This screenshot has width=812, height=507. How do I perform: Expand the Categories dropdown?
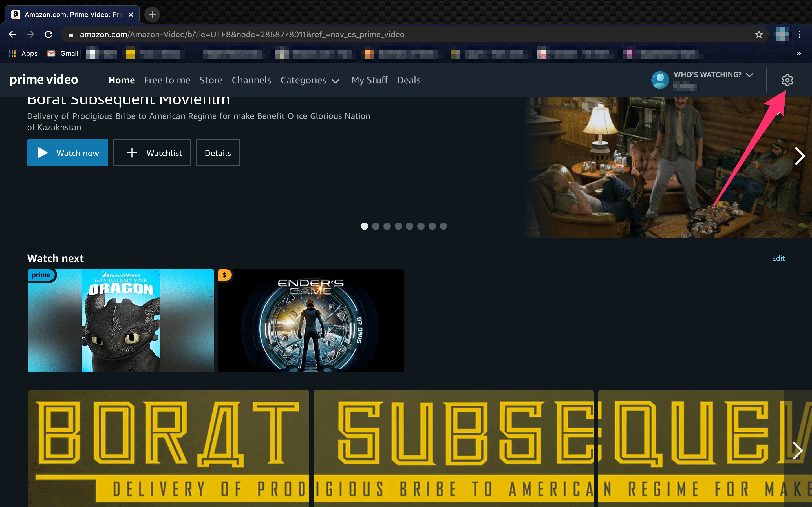[309, 81]
